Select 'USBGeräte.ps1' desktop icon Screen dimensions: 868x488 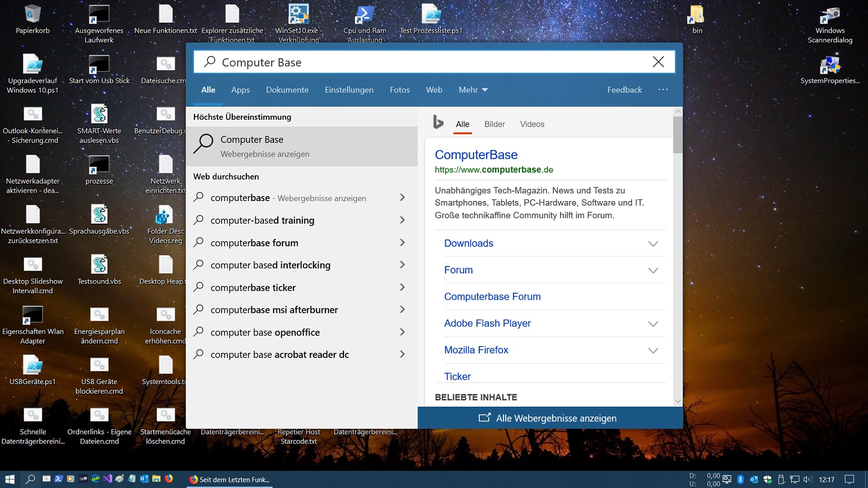[33, 371]
